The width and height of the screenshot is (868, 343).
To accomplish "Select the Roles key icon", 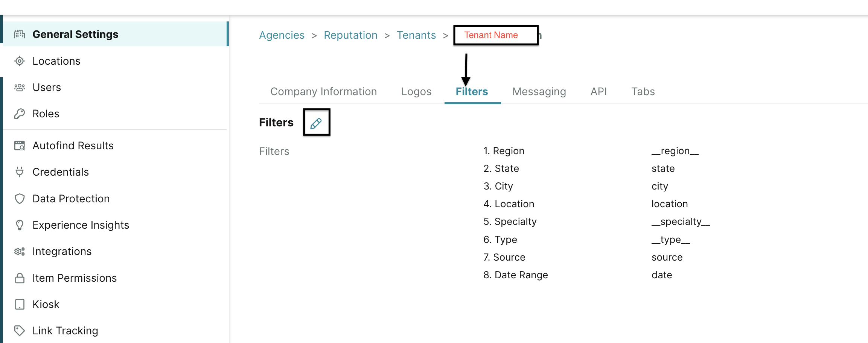I will 19,113.
